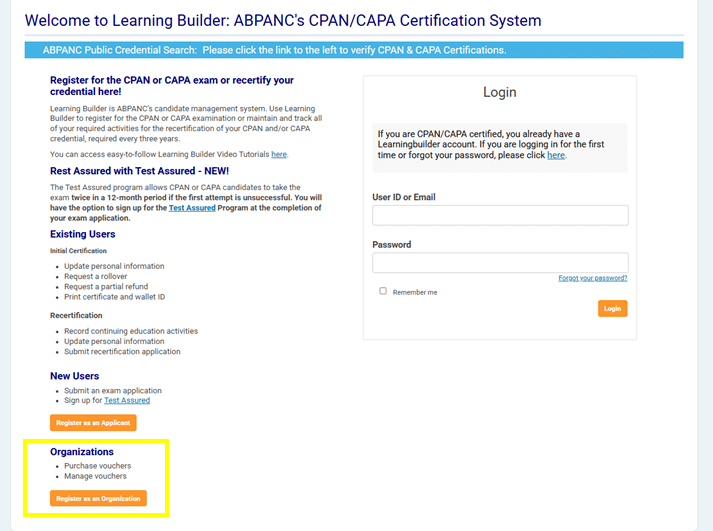Click the 'Welcome to Learning Builder' page title
The width and height of the screenshot is (713, 531).
(283, 20)
